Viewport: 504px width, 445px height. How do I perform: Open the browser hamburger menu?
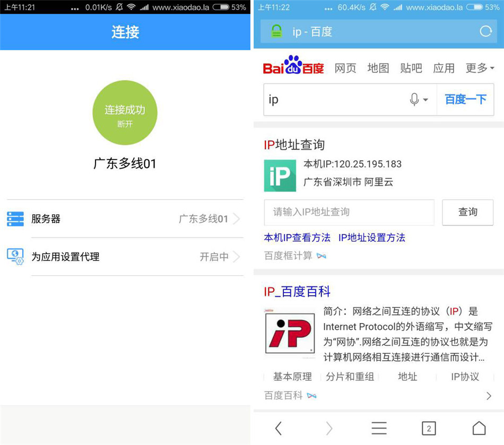coord(379,428)
